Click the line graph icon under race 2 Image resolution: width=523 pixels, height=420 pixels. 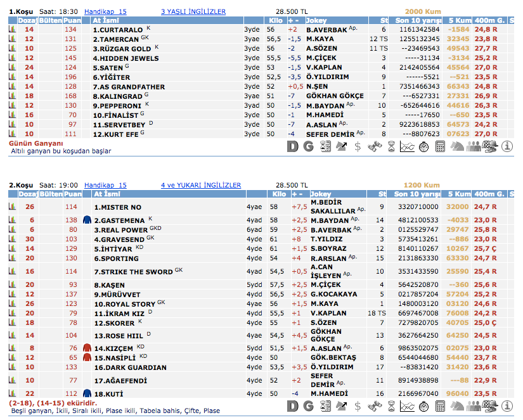pos(408,405)
